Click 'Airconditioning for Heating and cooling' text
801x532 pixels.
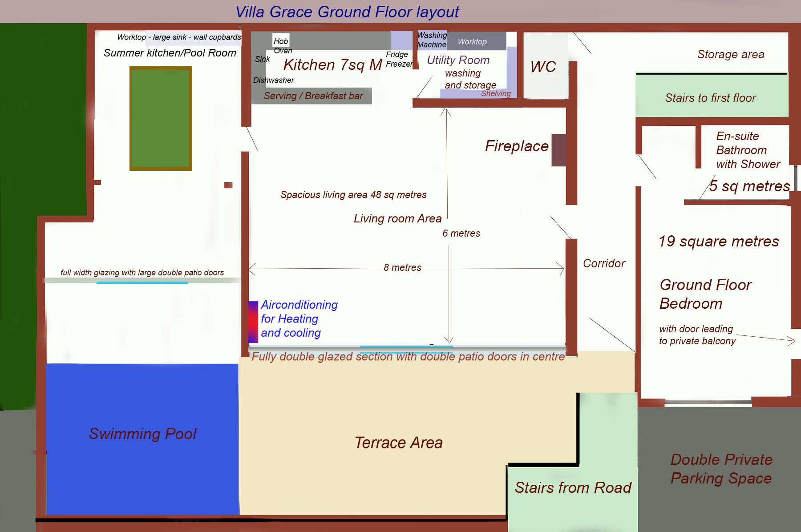coord(299,319)
